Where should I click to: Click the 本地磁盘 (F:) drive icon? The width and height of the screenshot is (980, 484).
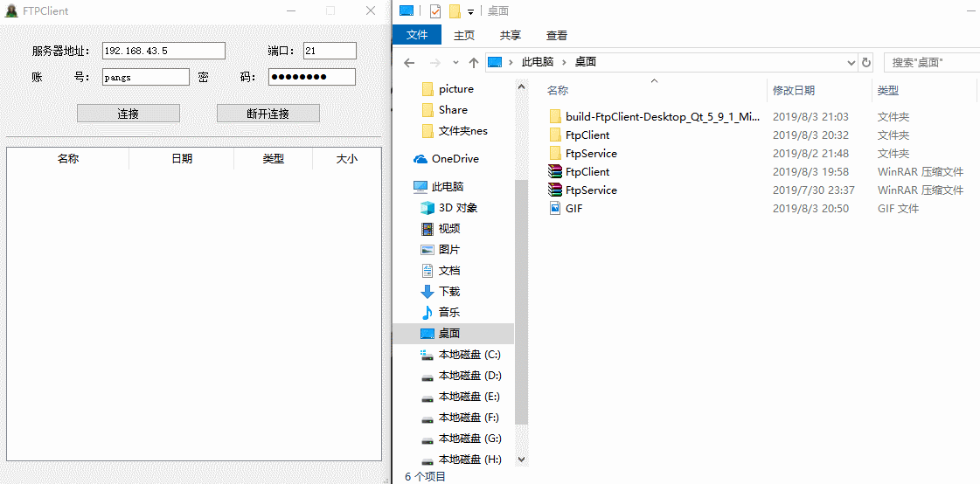pos(427,418)
